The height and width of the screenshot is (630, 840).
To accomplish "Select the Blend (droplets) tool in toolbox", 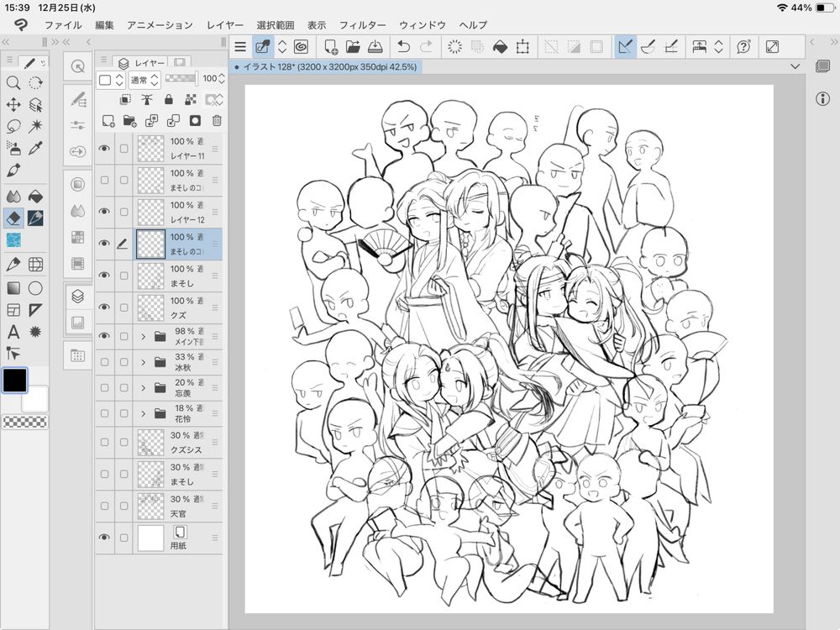I will 13,196.
